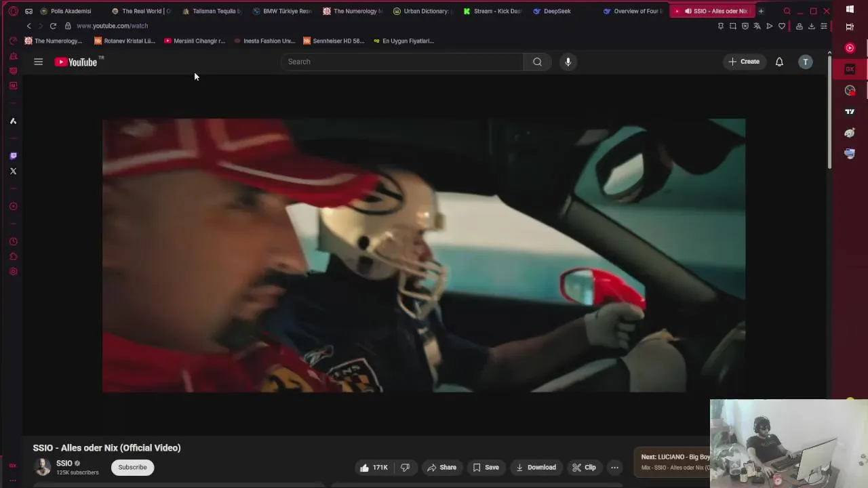868x488 pixels.
Task: Click the pinboard pin icon in toolbar
Action: click(720, 26)
